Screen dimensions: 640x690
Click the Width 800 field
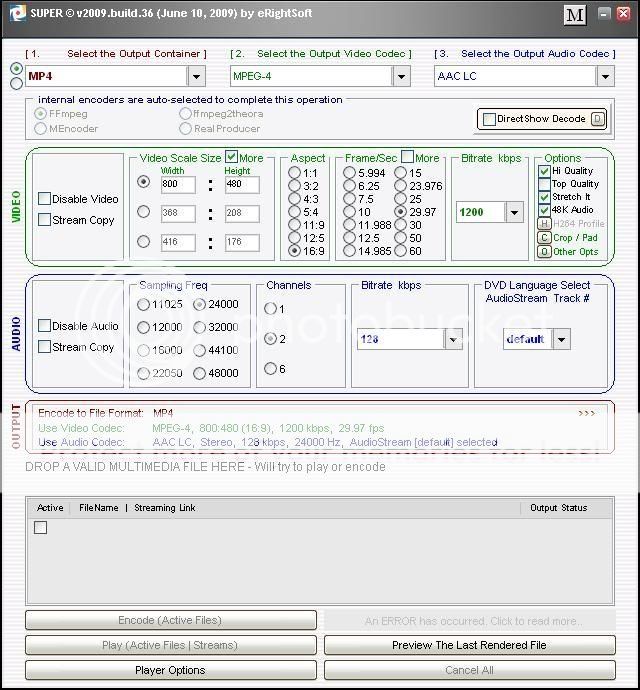click(x=178, y=184)
